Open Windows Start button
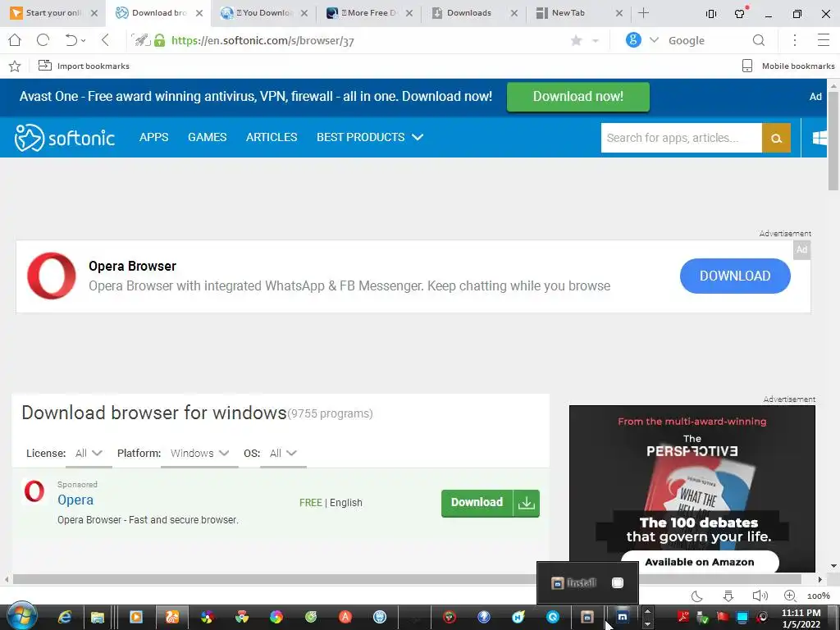 coord(21,617)
